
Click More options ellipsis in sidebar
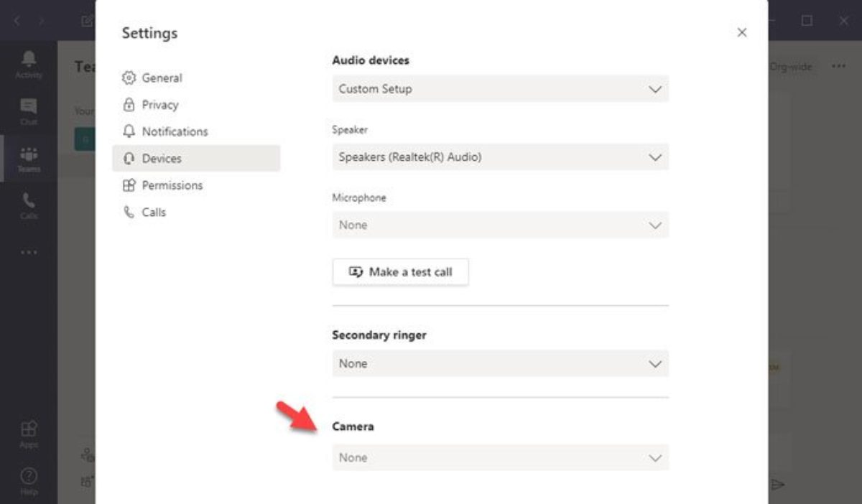29,253
